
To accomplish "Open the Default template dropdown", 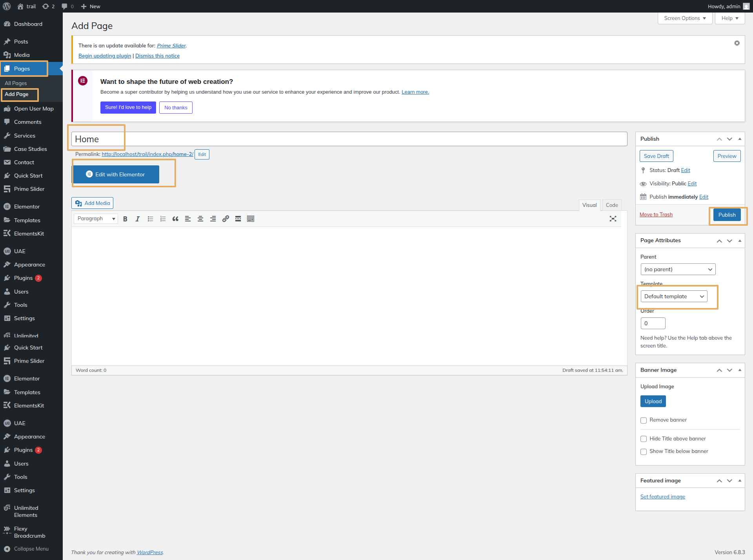I will pos(674,296).
